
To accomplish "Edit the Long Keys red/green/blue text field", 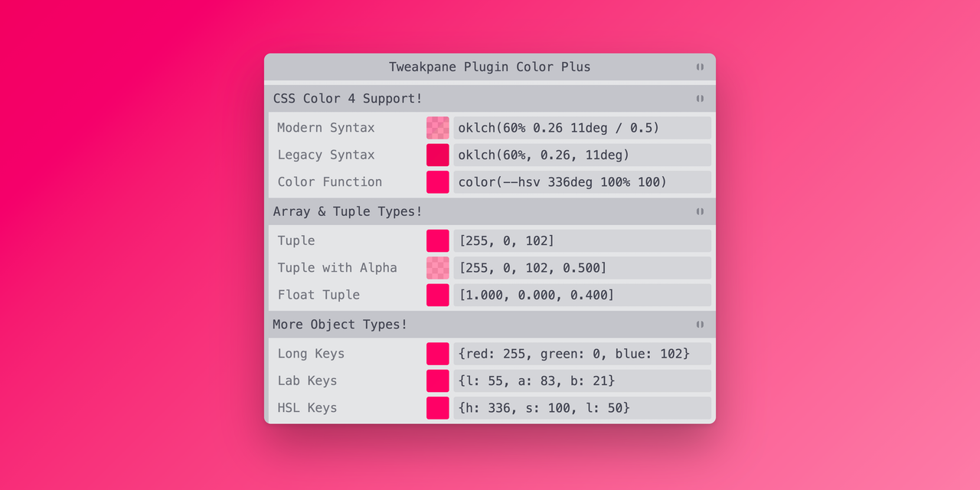I will pyautogui.click(x=582, y=353).
